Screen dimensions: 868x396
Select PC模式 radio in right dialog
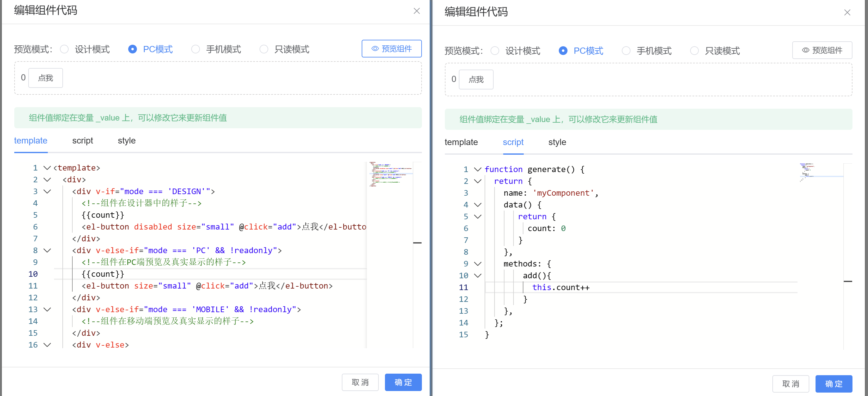coord(563,51)
